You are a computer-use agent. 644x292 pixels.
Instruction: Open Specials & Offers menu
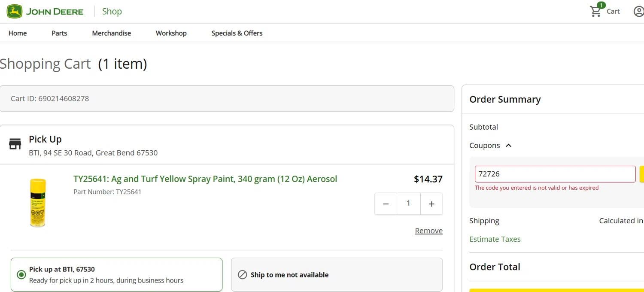point(237,33)
